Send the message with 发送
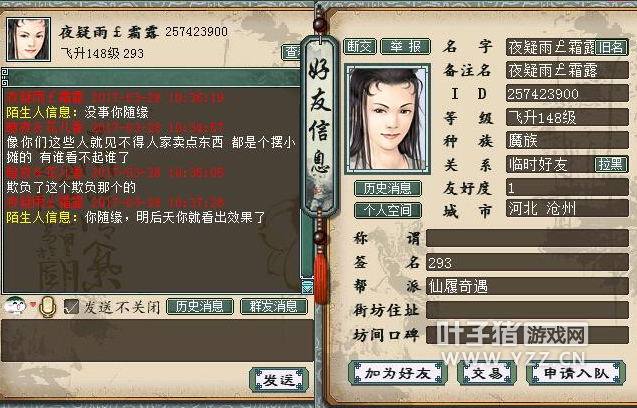Image resolution: width=637 pixels, height=408 pixels. tap(279, 380)
